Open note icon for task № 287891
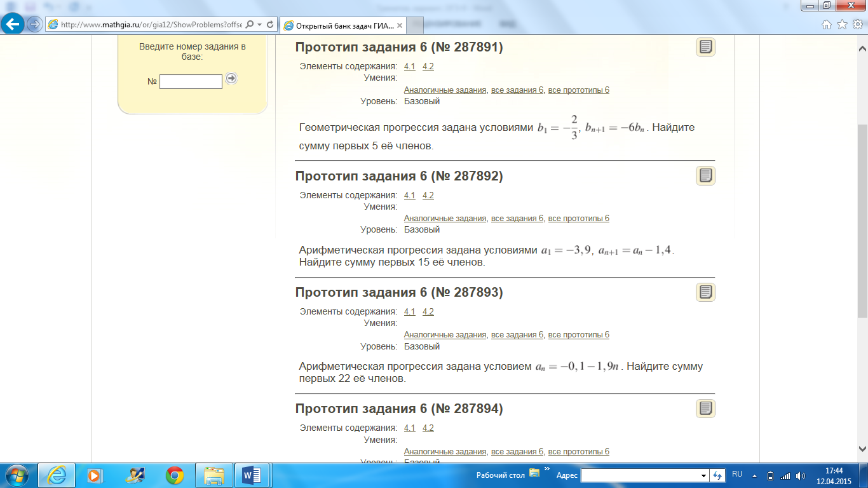The width and height of the screenshot is (868, 488). [705, 47]
